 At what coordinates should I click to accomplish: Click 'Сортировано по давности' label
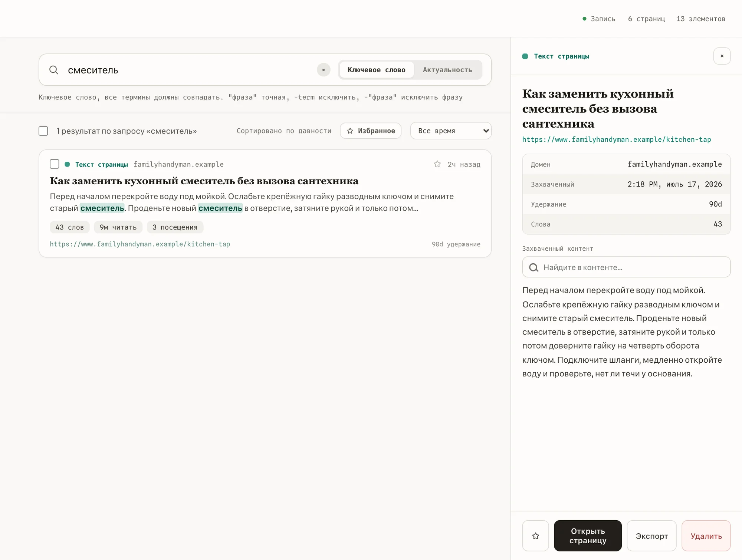284,131
